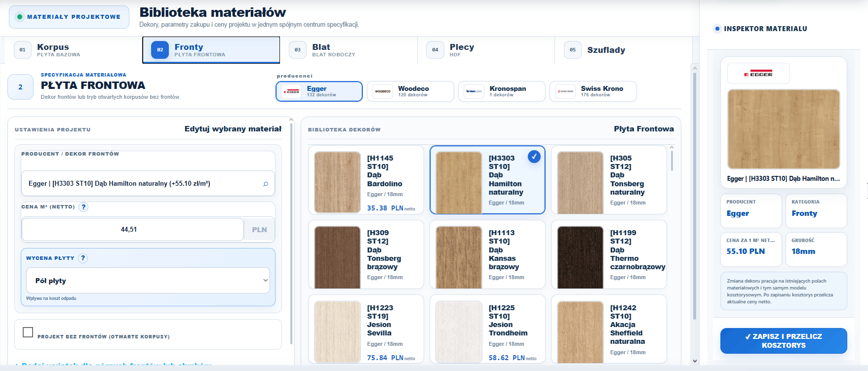Click the Cena M² netto input showing 44,51
The width and height of the screenshot is (868, 371).
coord(133,230)
